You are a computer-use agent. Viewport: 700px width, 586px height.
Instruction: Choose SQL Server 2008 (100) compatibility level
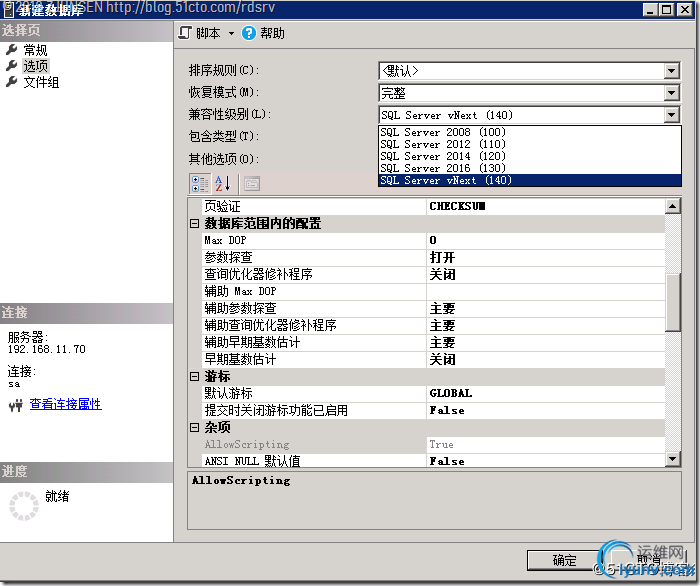[x=529, y=132]
